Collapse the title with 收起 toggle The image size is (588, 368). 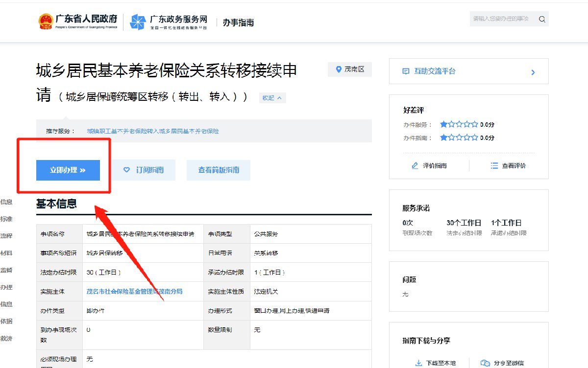point(272,98)
